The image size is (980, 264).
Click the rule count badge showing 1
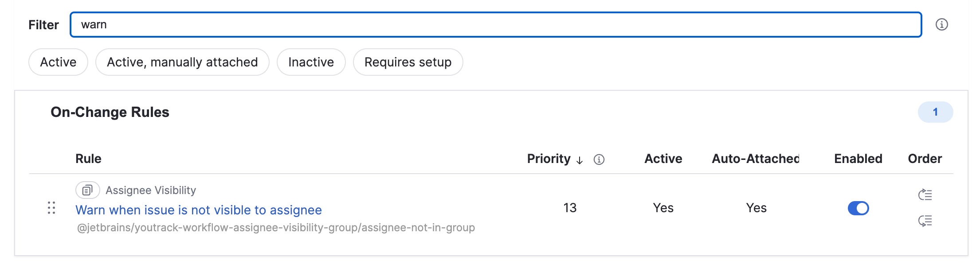pyautogui.click(x=935, y=112)
